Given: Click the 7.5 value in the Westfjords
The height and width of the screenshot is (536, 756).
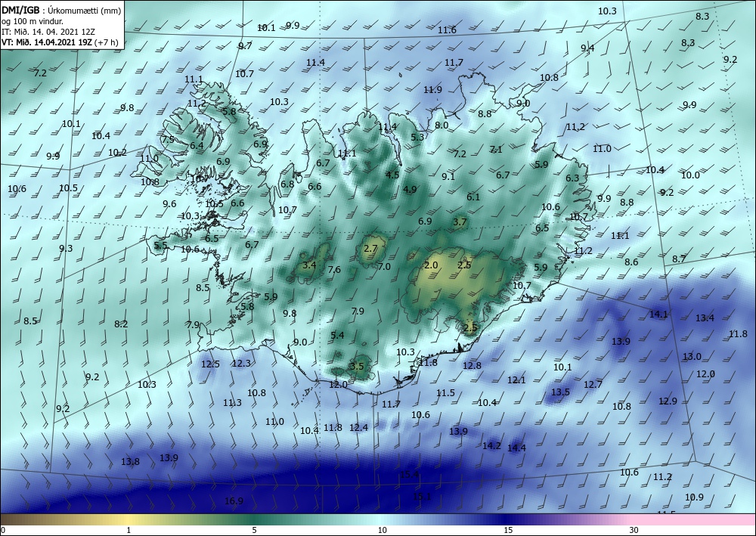Looking at the screenshot, I should tap(168, 139).
